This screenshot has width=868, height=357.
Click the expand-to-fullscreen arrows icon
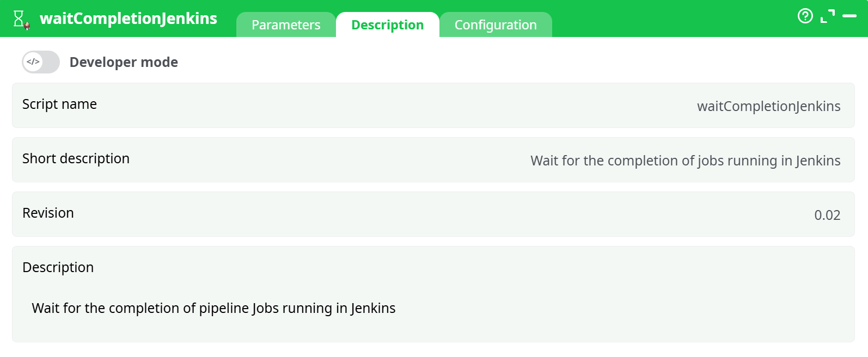(x=828, y=15)
